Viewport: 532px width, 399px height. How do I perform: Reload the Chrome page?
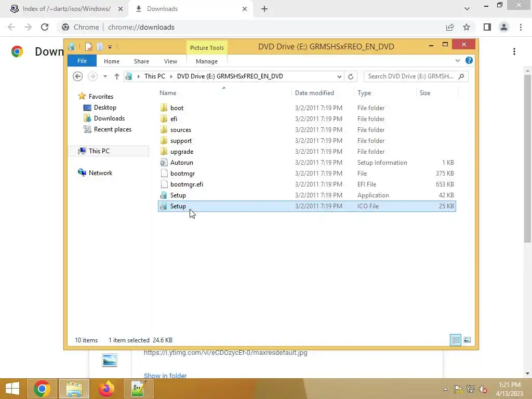45,27
